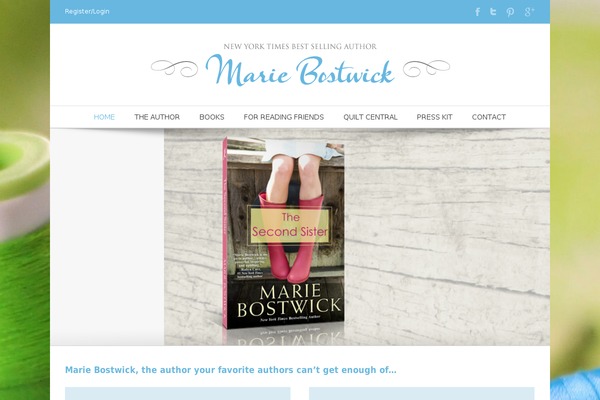Open the Google Plus social icon
This screenshot has width=600, height=400.
click(529, 12)
